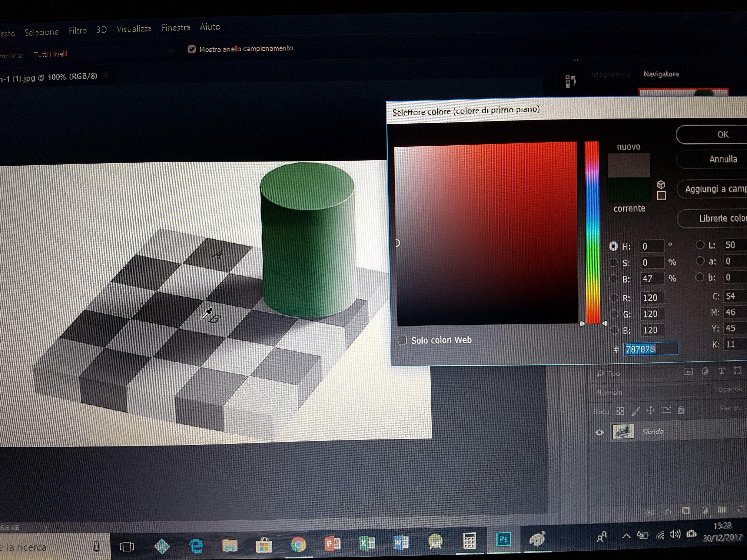Click the Sfondo layer thumbnail
The image size is (747, 560).
(623, 432)
